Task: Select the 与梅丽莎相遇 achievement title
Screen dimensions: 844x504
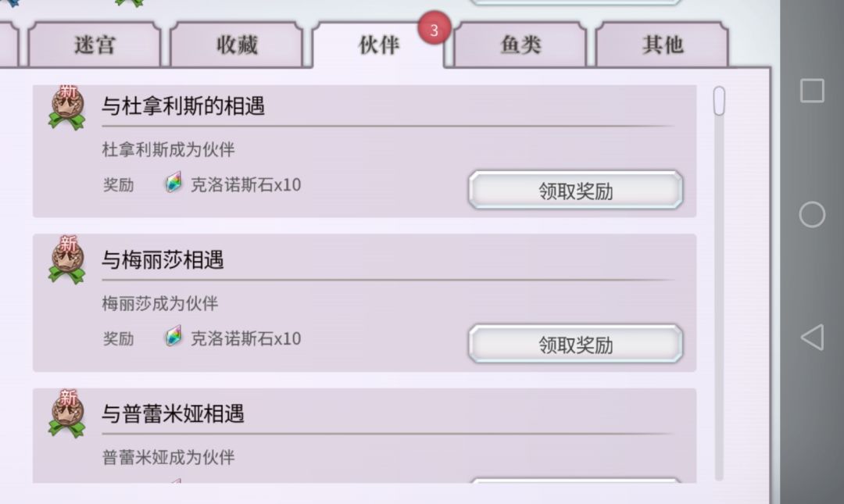Action: 163,260
